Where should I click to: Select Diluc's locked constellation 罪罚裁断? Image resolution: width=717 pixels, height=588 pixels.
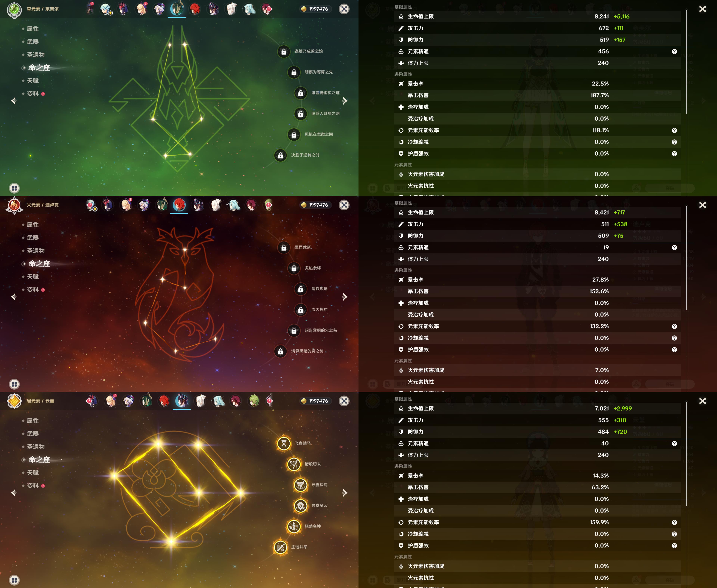tap(284, 248)
